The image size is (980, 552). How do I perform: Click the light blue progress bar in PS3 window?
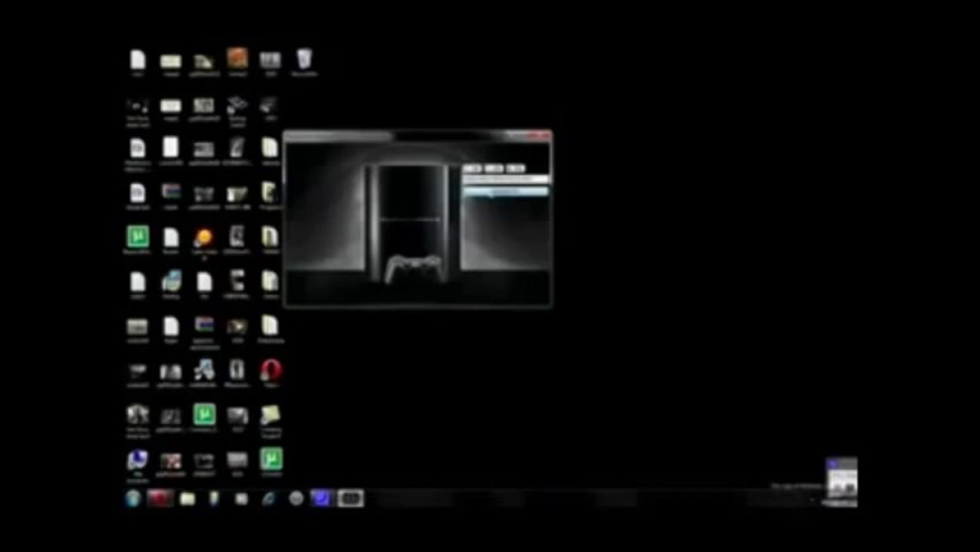pyautogui.click(x=505, y=191)
